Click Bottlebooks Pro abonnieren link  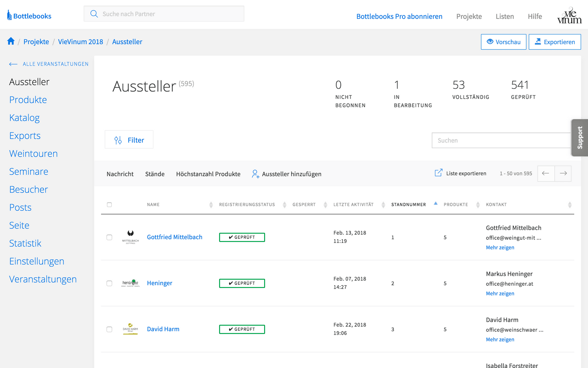pos(399,16)
